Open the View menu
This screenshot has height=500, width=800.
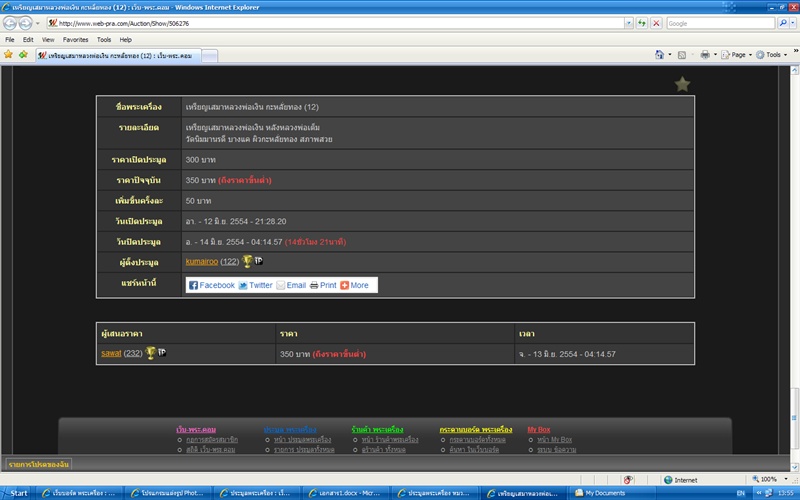(x=47, y=39)
